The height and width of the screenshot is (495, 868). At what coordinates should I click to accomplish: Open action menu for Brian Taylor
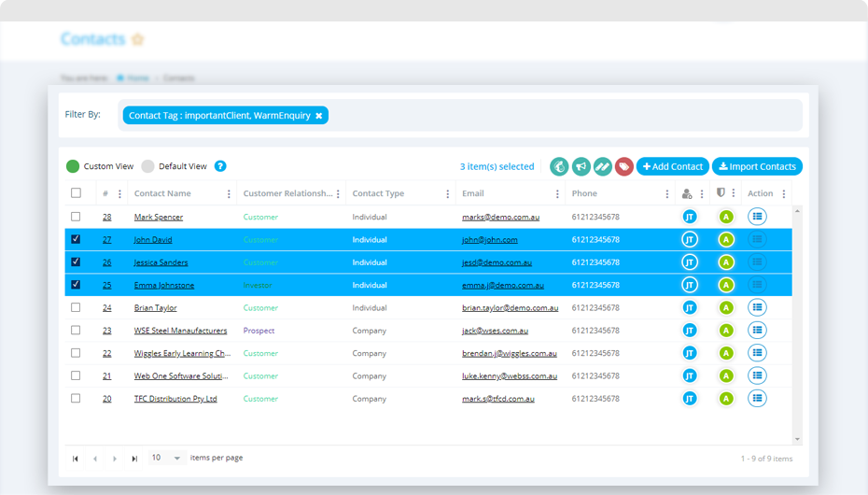(x=757, y=307)
